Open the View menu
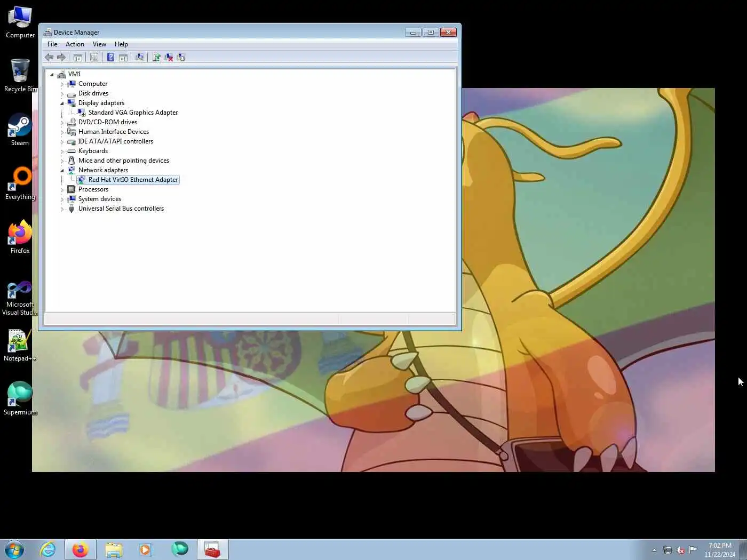The image size is (747, 560). point(99,44)
